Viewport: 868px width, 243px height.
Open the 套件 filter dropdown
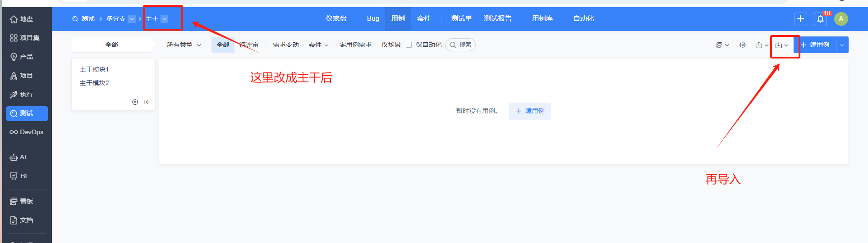(x=318, y=45)
